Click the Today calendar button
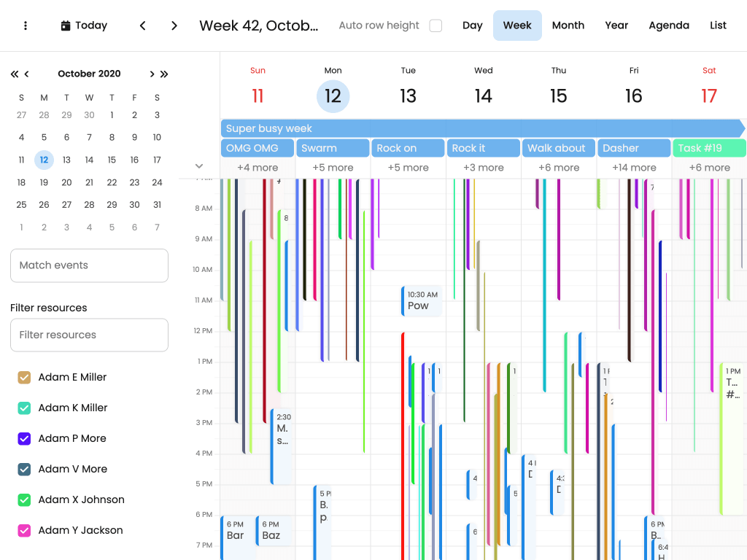Viewport: 747px width, 560px height. pos(84,26)
